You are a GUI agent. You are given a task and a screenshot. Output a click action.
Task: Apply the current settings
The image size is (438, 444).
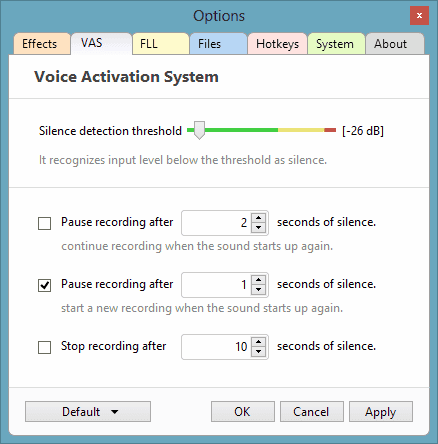click(x=381, y=412)
